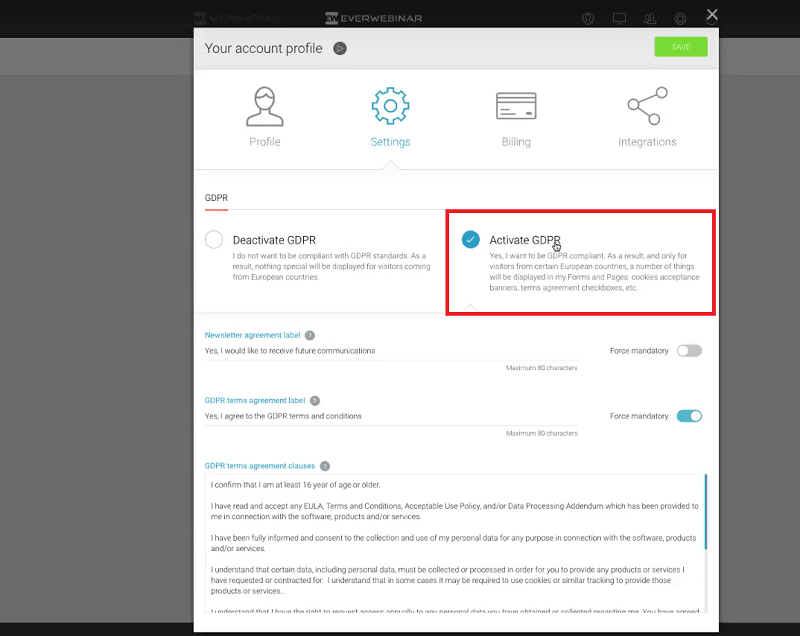Click the Profile person icon
The image size is (800, 636).
coord(264,106)
